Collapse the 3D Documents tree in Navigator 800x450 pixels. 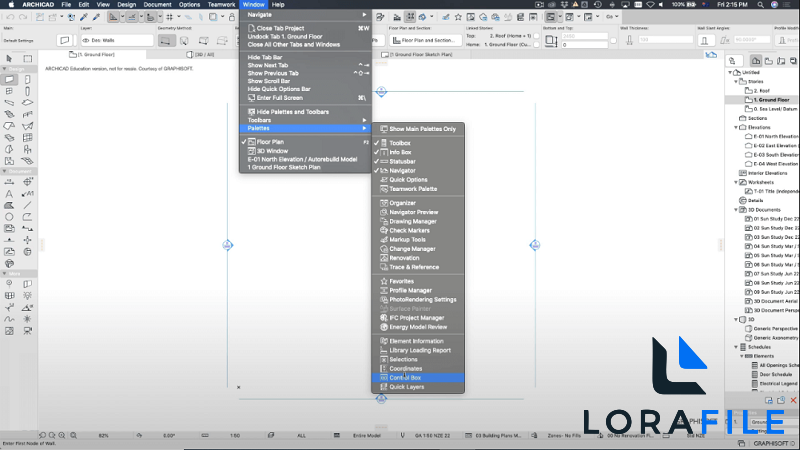736,210
